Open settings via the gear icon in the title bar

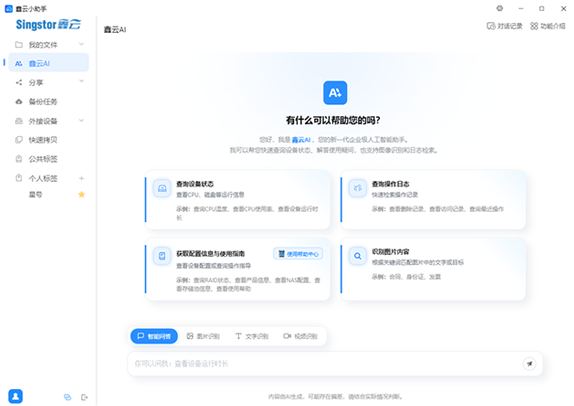point(500,8)
